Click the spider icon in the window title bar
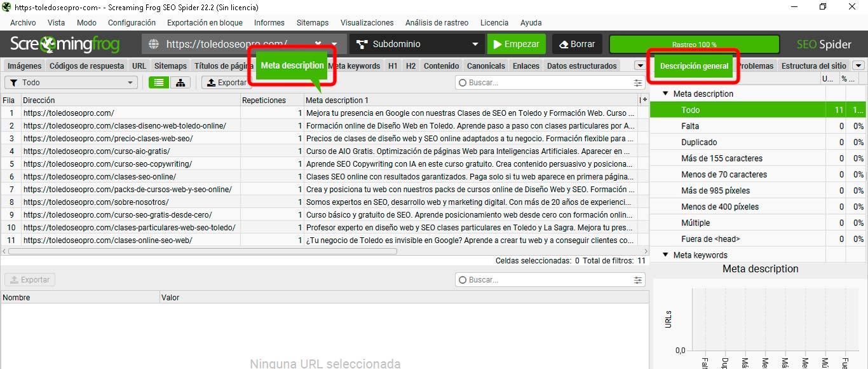The height and width of the screenshot is (369, 868). pyautogui.click(x=7, y=7)
